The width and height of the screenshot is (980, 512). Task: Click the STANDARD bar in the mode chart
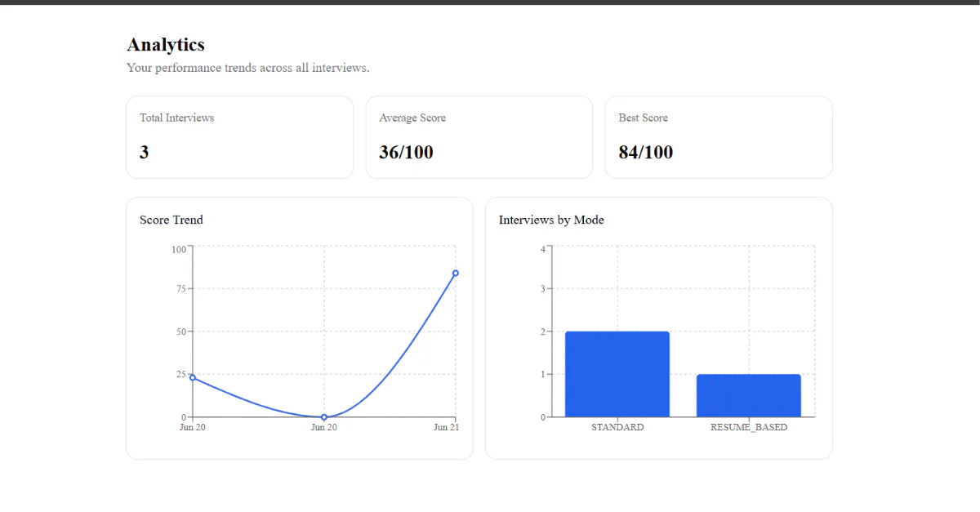[x=617, y=374]
